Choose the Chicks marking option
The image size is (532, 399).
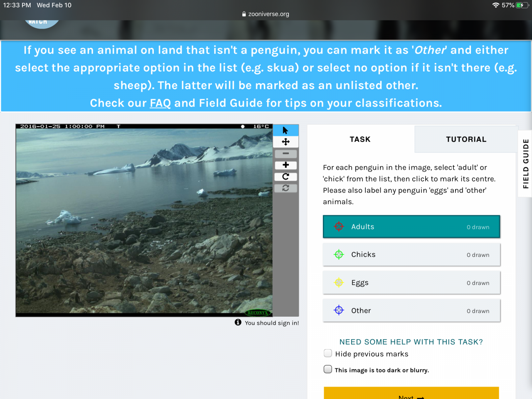[x=411, y=254]
